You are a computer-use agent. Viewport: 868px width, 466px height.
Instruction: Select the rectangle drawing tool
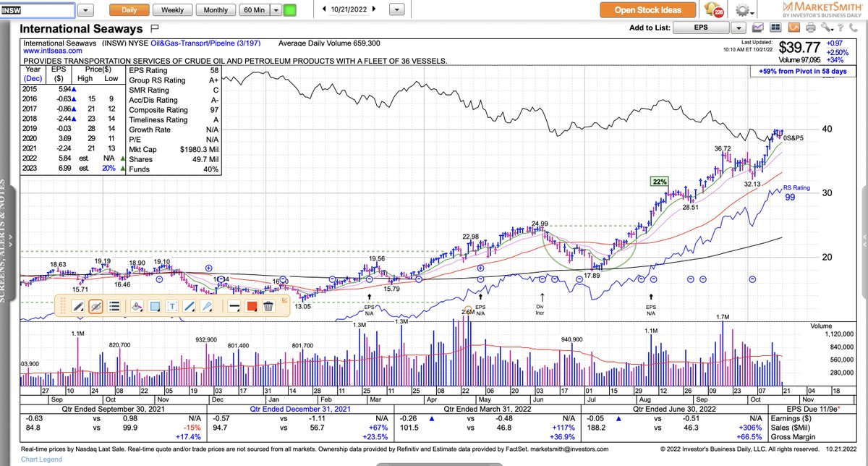point(153,306)
